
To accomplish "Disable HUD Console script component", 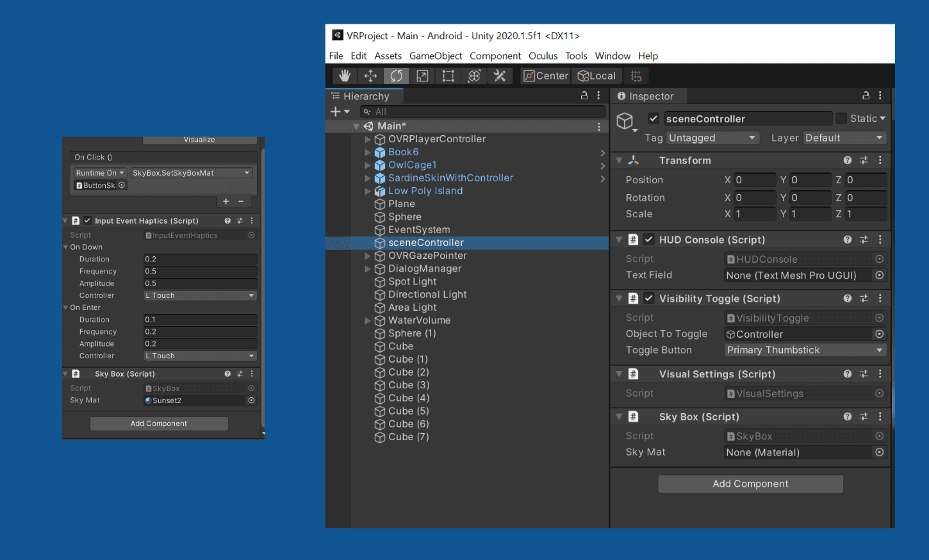I will click(x=649, y=240).
